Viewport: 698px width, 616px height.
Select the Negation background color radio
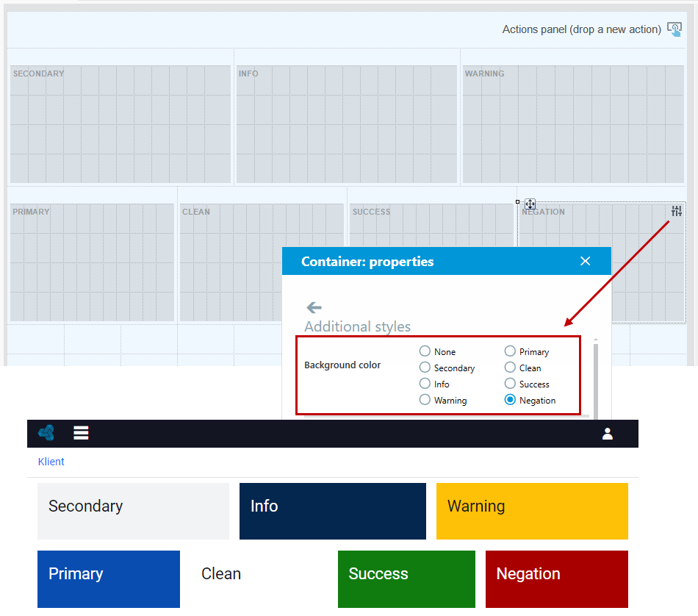510,400
